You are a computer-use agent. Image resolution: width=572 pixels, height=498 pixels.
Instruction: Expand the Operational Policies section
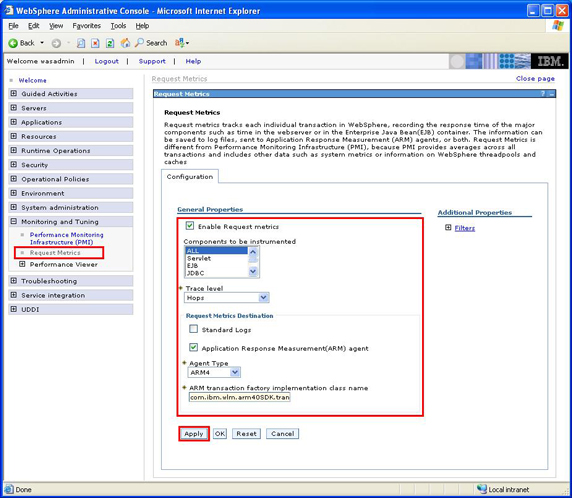point(14,179)
